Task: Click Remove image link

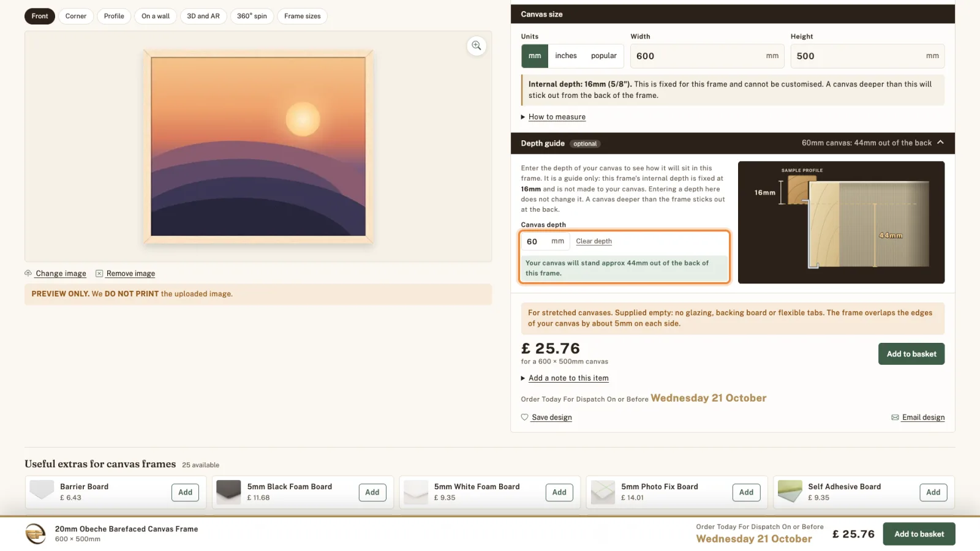Action: [130, 274]
